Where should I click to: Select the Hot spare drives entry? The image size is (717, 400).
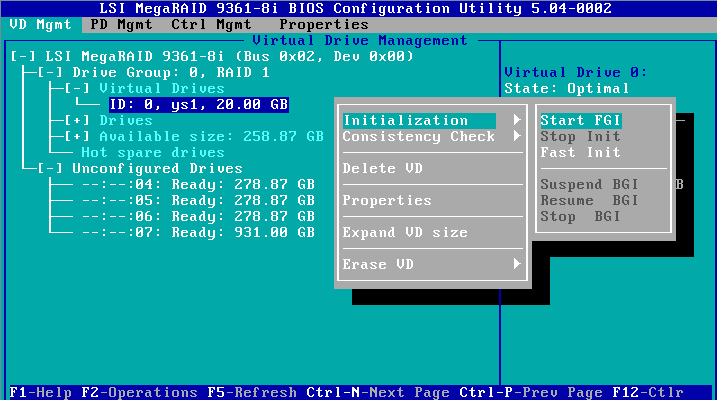[153, 153]
